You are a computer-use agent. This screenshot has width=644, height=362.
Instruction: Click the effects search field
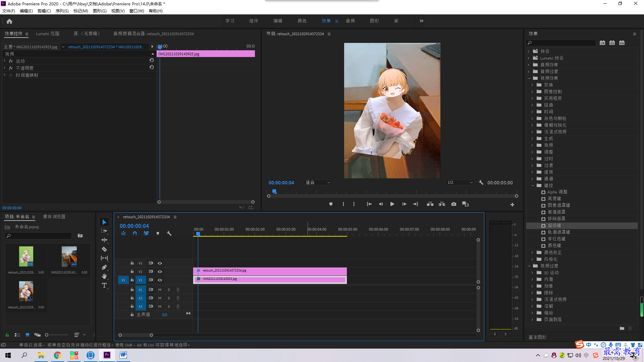click(x=561, y=43)
